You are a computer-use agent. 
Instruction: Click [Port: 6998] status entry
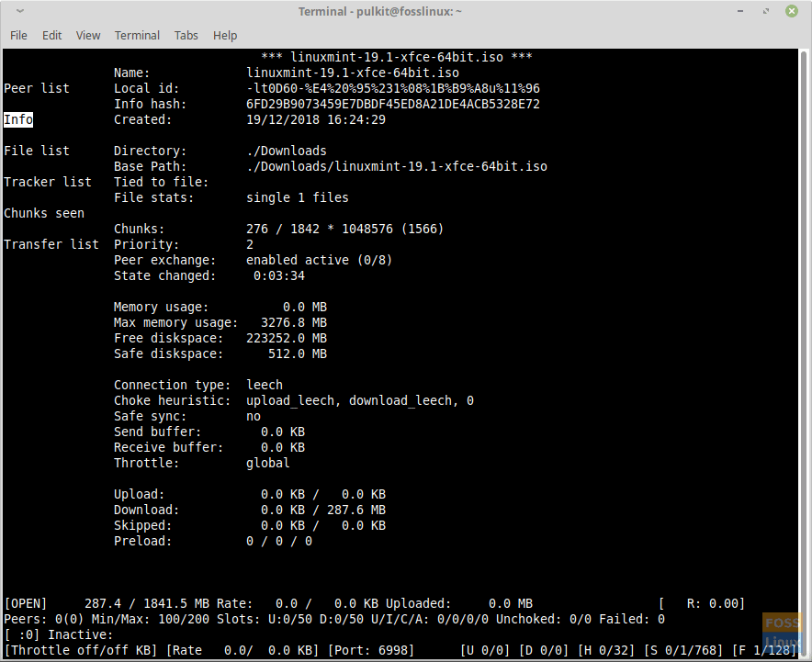(371, 651)
